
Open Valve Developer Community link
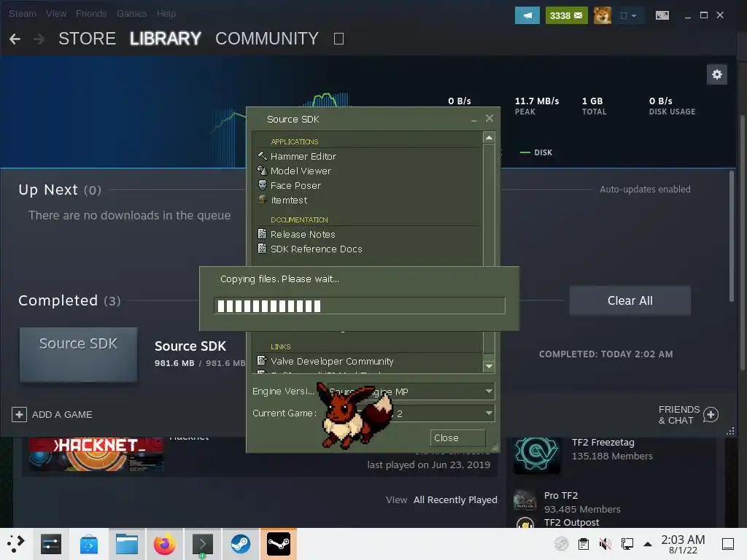[x=332, y=362]
